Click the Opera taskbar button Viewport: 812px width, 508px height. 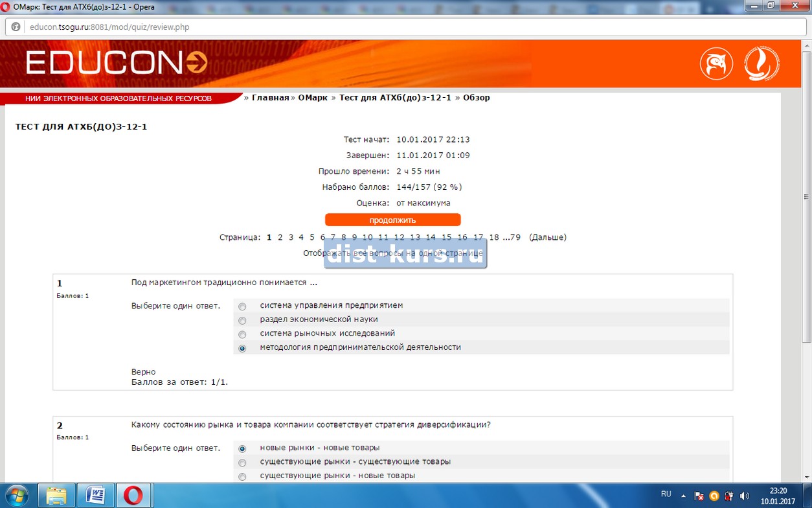click(134, 496)
